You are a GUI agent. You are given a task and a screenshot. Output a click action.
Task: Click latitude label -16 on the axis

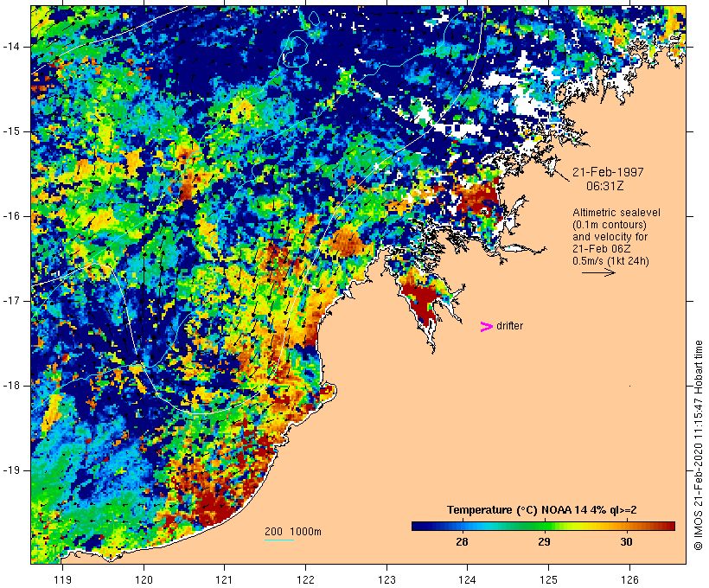[x=10, y=216]
